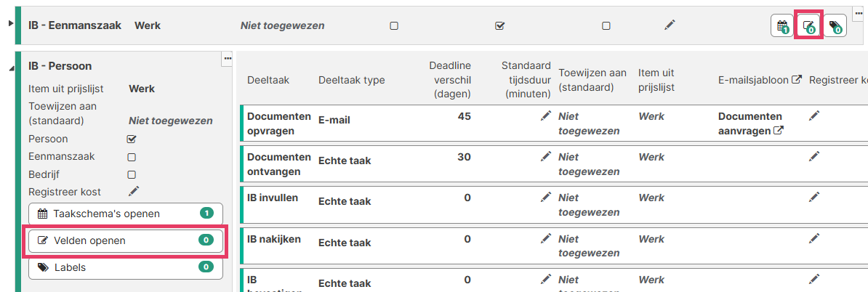Open the ellipsis menu of IB - Eenmanszaak row

coord(858,15)
